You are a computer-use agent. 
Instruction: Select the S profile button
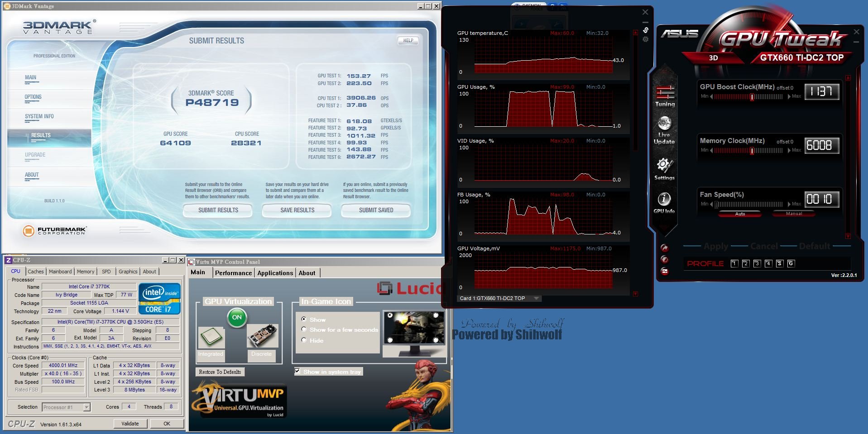(x=780, y=263)
